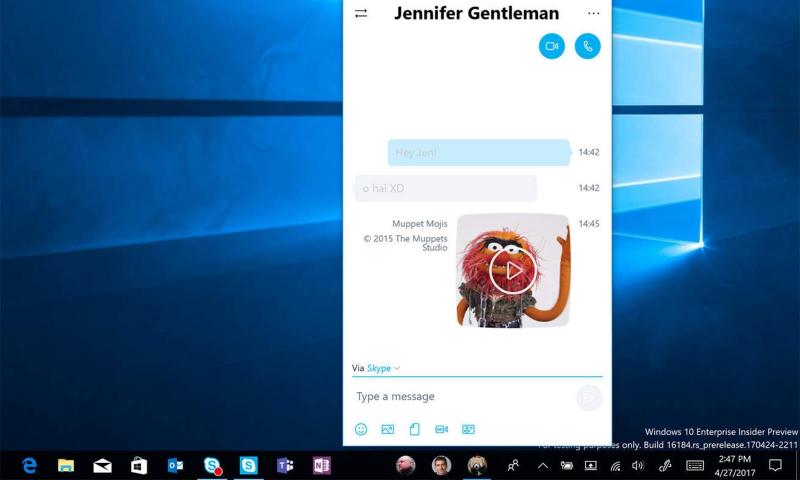Open the Microsoft Store taskbar icon
This screenshot has width=800, height=480.
click(139, 465)
